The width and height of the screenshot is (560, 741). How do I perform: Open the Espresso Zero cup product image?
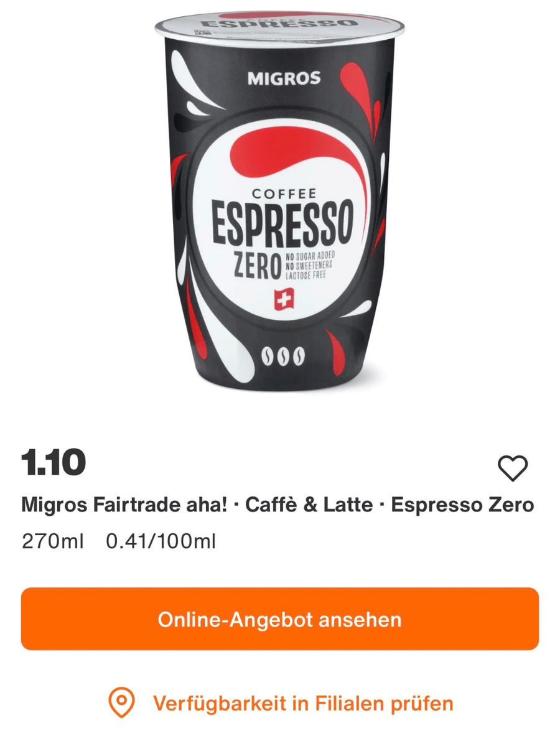(x=280, y=196)
